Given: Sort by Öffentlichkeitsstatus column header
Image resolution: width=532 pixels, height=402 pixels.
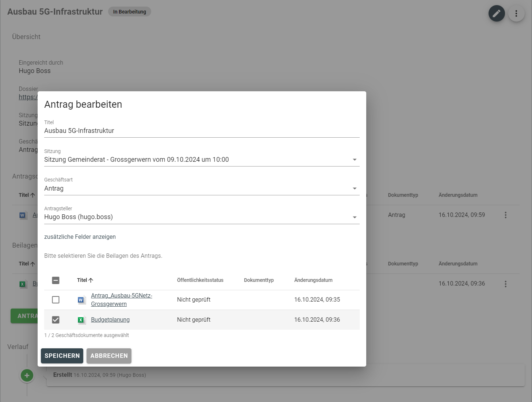Looking at the screenshot, I should coord(200,280).
